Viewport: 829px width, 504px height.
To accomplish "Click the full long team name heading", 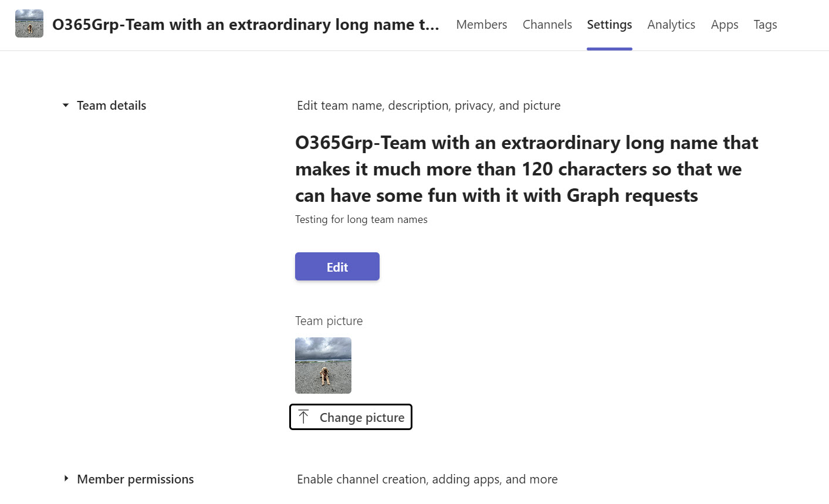I will pyautogui.click(x=527, y=169).
